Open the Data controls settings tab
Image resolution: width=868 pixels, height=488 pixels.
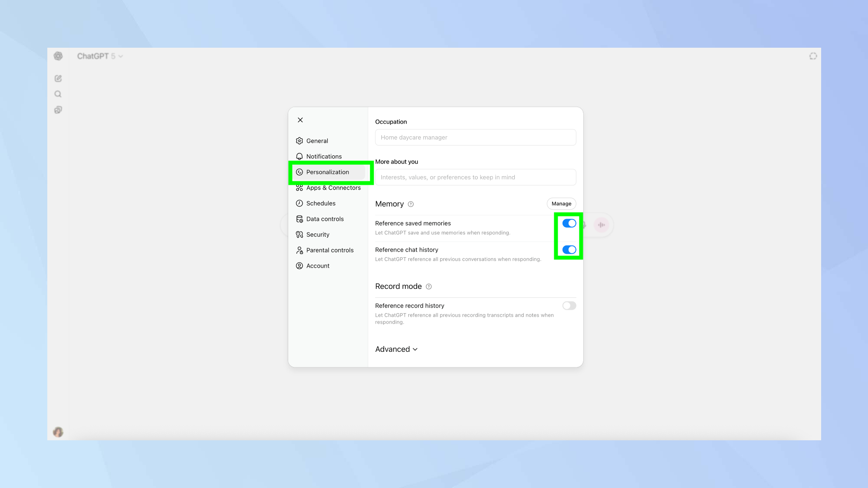325,219
